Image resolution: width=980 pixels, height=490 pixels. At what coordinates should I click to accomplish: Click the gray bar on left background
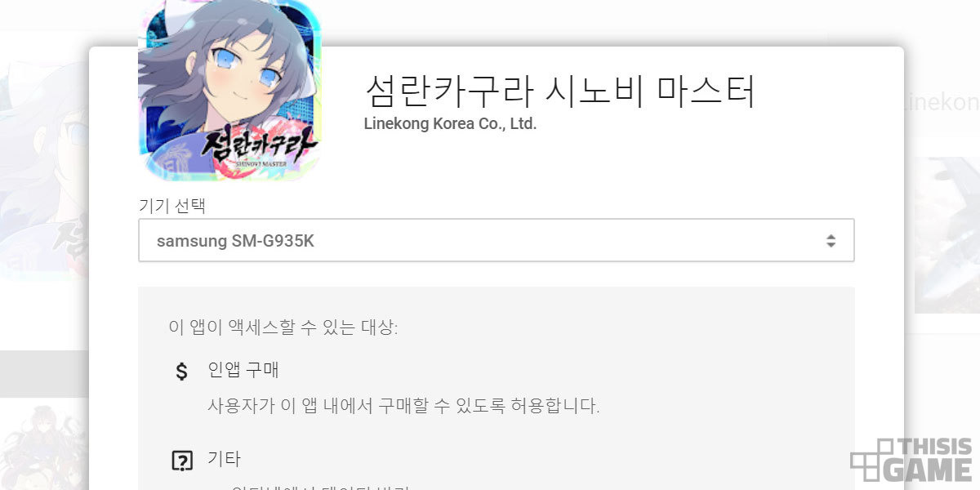tap(44, 374)
